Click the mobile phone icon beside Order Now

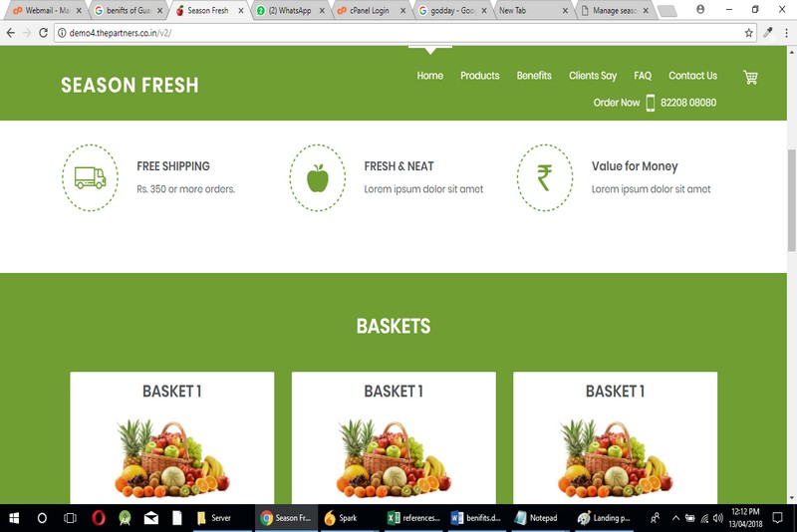(x=651, y=103)
